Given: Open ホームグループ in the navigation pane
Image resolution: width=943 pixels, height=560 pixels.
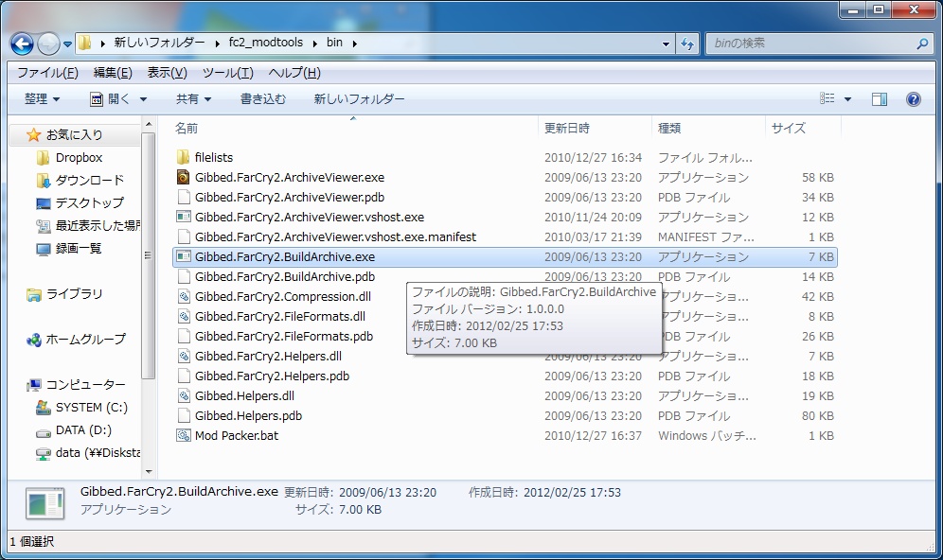Looking at the screenshot, I should pyautogui.click(x=85, y=340).
